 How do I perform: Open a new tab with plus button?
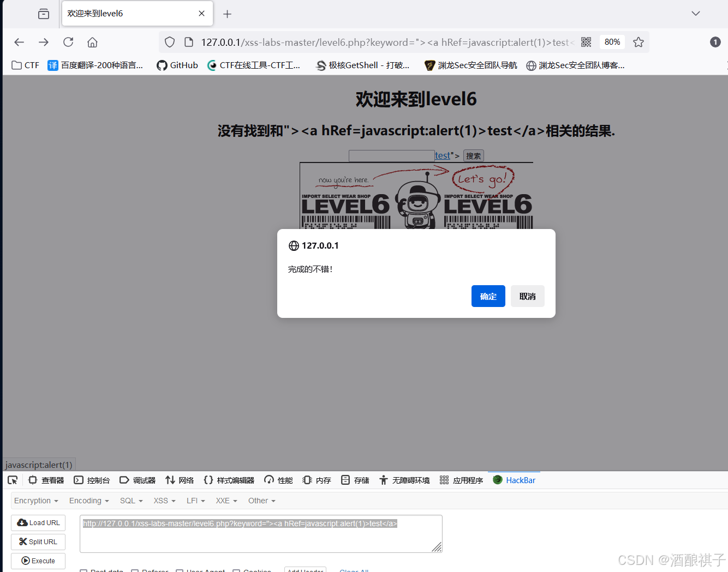(x=228, y=14)
